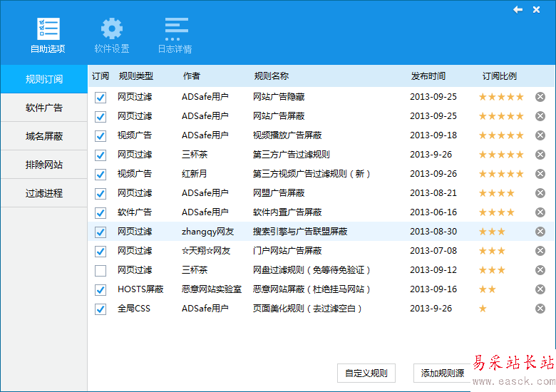Image resolution: width=556 pixels, height=392 pixels.
Task: Toggle 第三方广告过滤规则 subscription checkbox
Action: click(101, 155)
